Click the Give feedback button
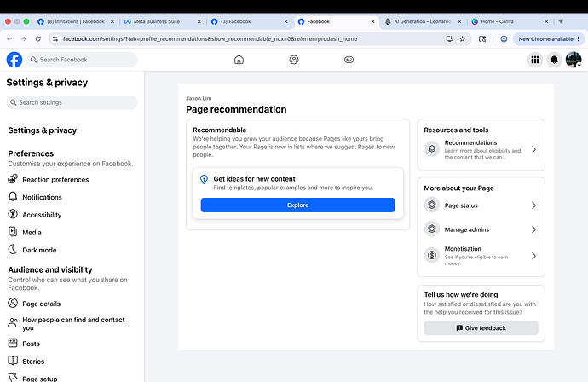Screen dimensions: 588x382 tap(481, 327)
